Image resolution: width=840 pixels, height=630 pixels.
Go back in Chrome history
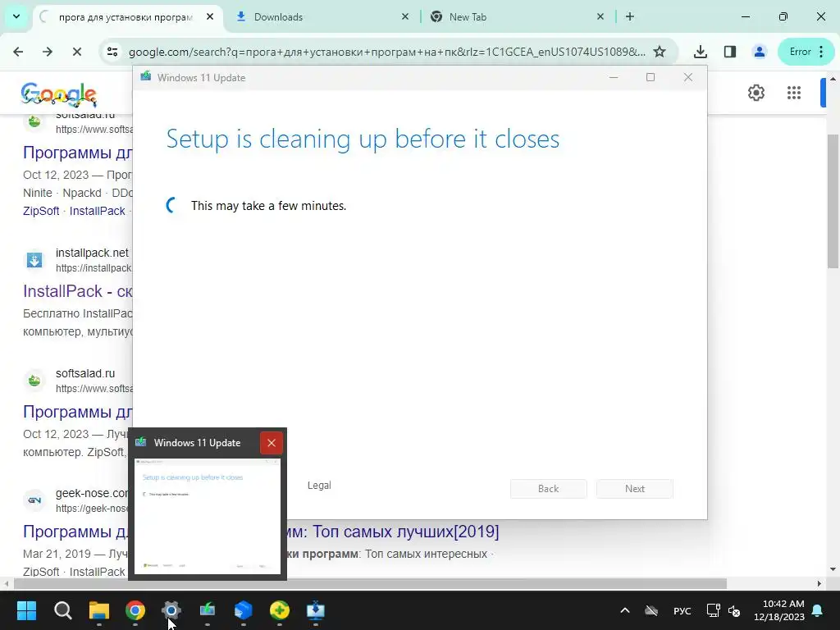point(18,52)
